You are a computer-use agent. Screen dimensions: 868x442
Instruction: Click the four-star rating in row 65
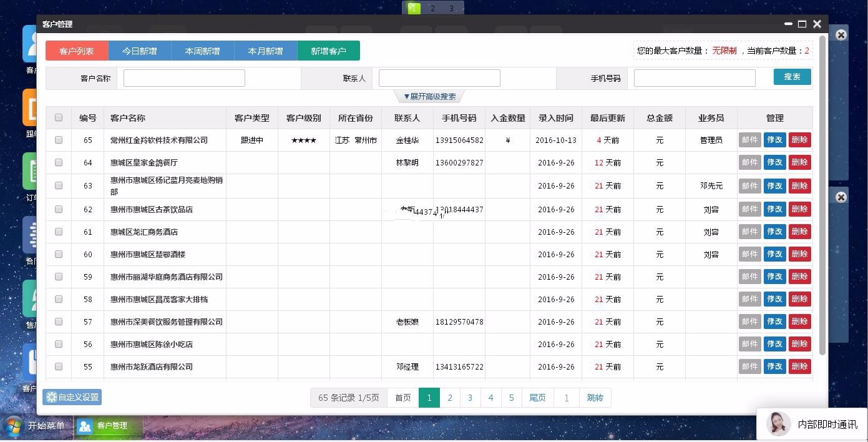point(304,140)
